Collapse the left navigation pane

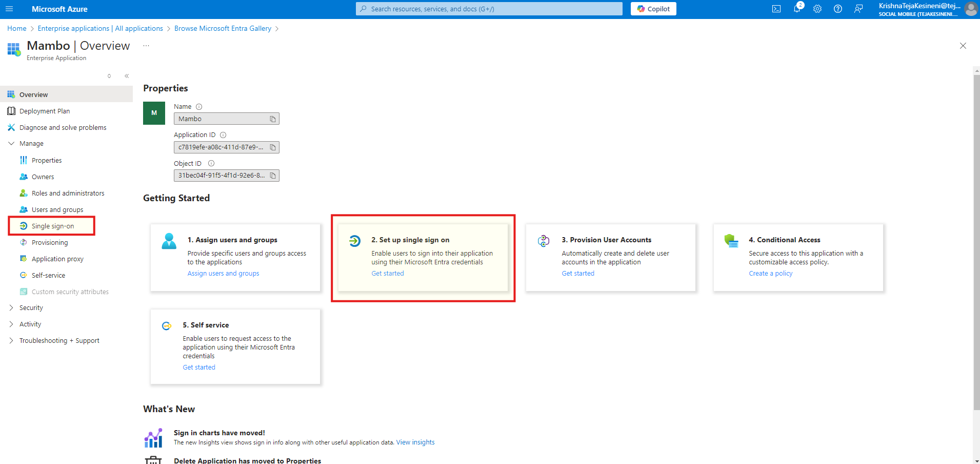[x=127, y=76]
